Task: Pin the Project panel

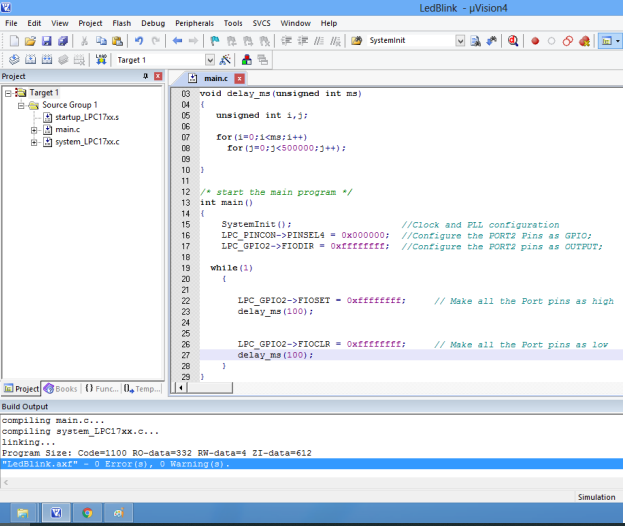Action: pyautogui.click(x=146, y=77)
